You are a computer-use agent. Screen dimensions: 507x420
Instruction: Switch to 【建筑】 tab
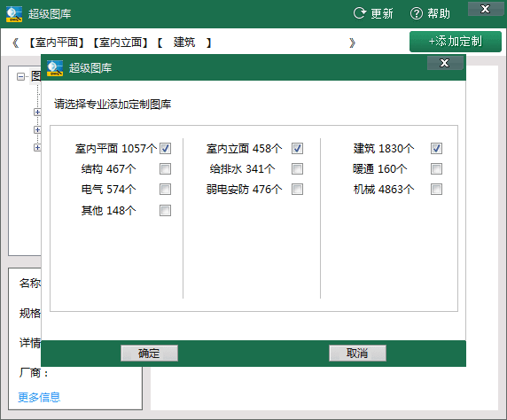184,43
